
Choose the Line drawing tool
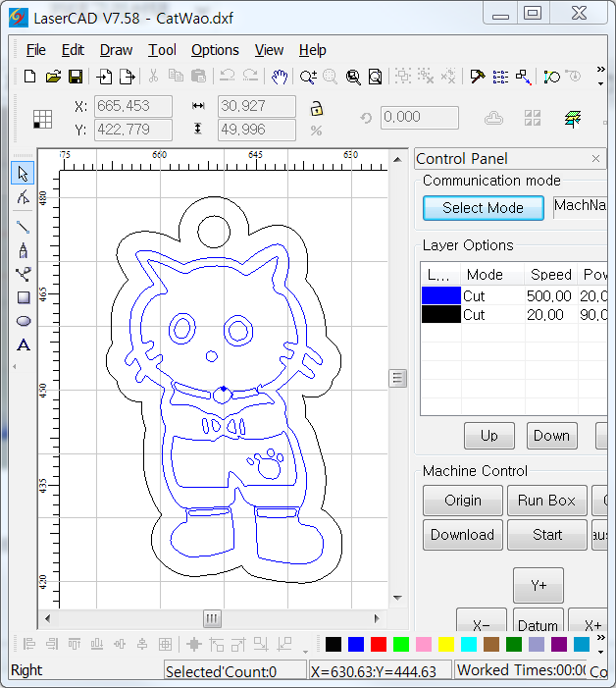[24, 227]
